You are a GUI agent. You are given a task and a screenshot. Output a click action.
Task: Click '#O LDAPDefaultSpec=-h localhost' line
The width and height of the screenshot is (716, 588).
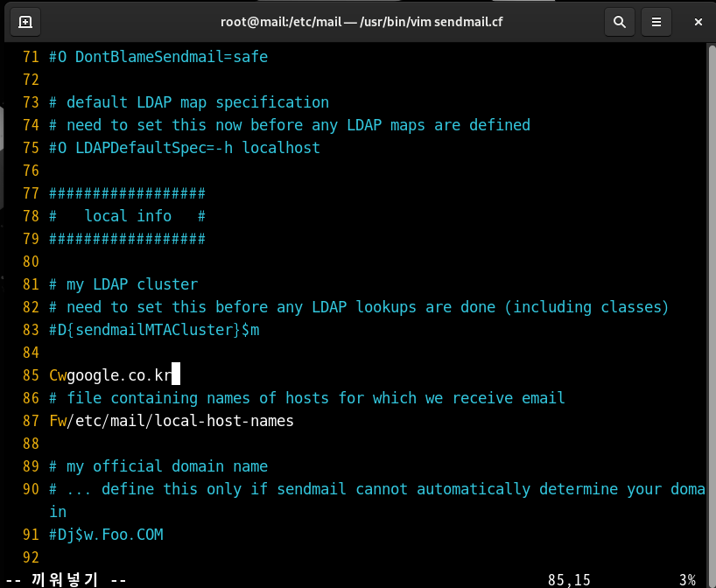coord(185,148)
